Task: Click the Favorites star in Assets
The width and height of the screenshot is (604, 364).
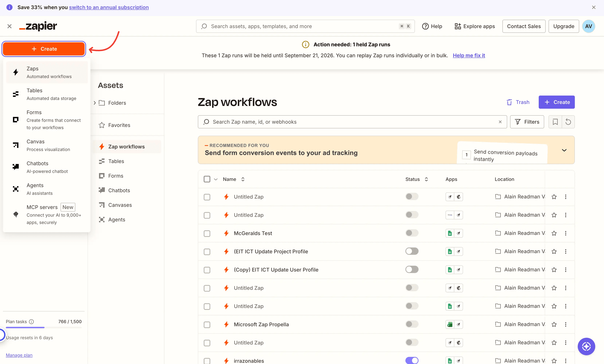Action: click(102, 125)
